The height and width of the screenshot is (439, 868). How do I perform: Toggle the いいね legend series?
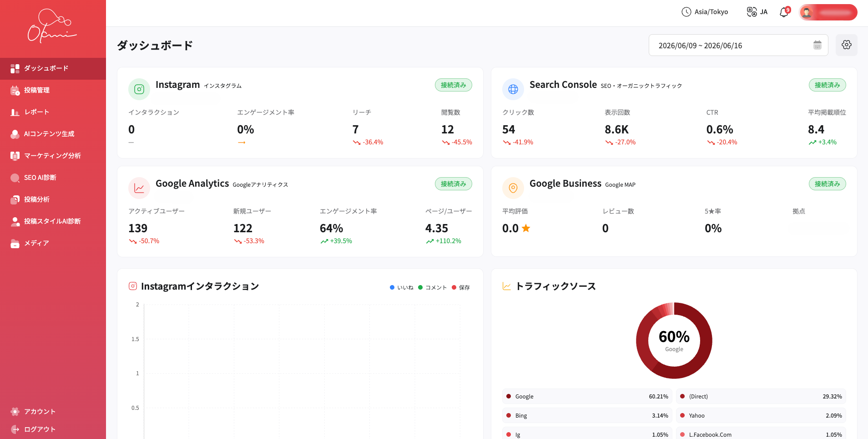402,287
